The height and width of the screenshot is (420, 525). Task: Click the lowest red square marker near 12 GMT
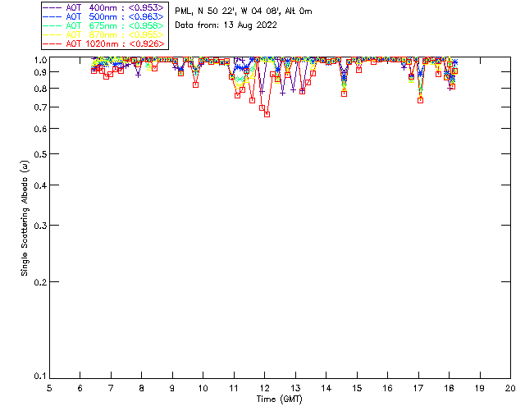tap(267, 114)
